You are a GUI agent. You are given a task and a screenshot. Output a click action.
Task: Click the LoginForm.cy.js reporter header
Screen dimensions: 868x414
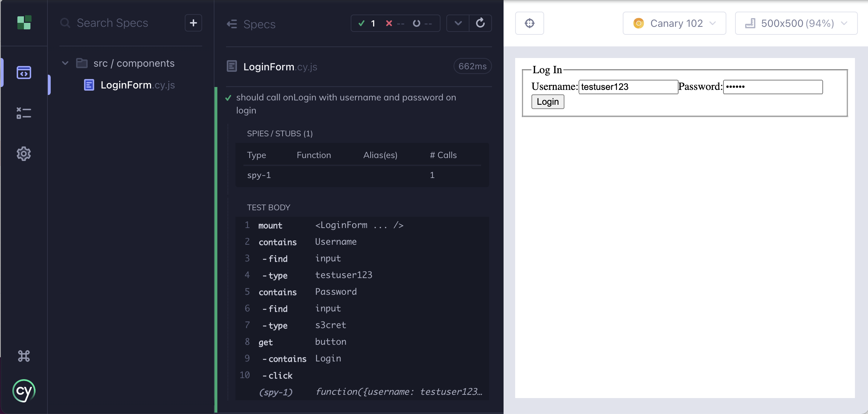click(280, 67)
